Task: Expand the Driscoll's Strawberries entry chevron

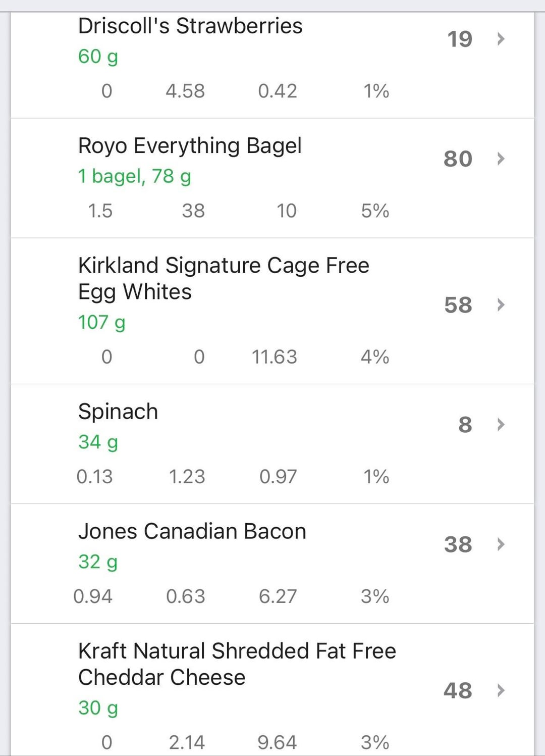Action: [501, 39]
